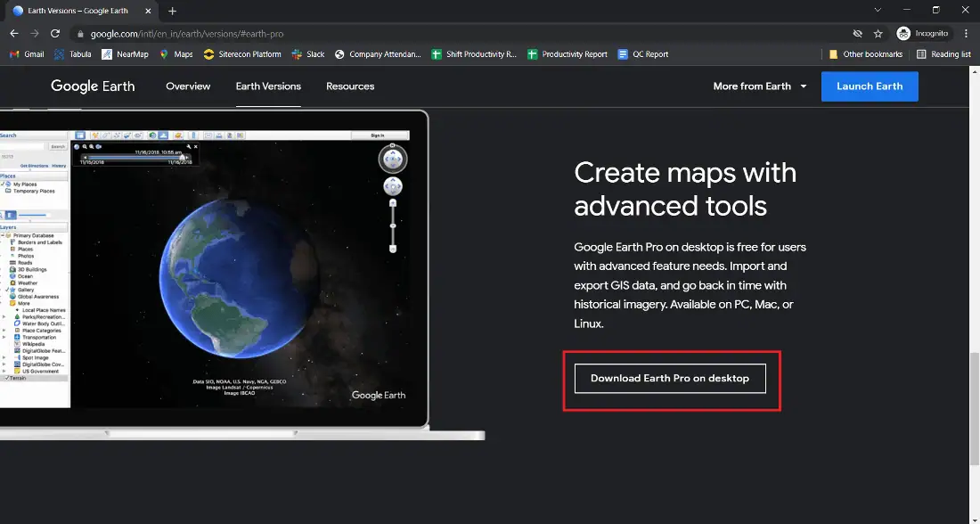This screenshot has width=980, height=524.
Task: Click the address bar URL
Action: click(x=187, y=34)
